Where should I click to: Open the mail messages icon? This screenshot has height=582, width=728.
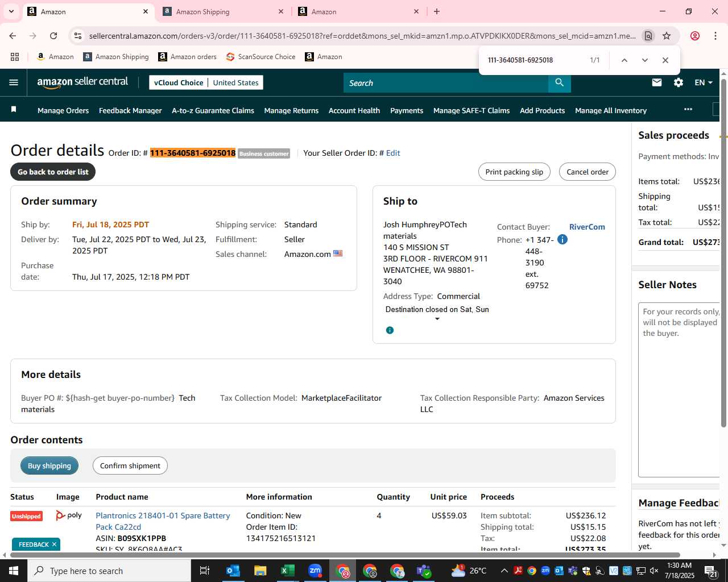click(x=657, y=82)
